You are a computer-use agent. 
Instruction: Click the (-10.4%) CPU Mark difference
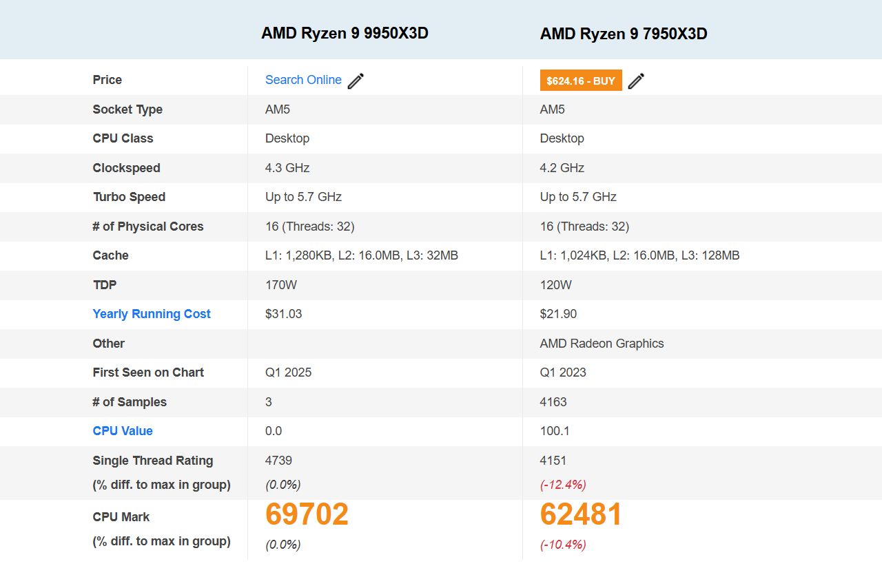(x=563, y=545)
